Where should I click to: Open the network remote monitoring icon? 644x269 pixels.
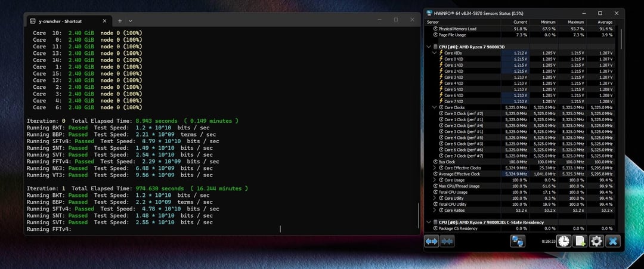[x=518, y=241]
